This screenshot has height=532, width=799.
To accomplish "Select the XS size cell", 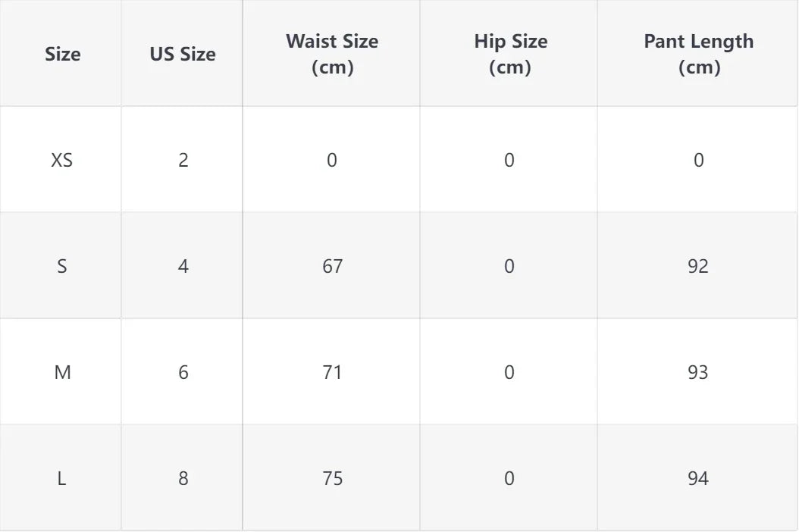I will 62,160.
